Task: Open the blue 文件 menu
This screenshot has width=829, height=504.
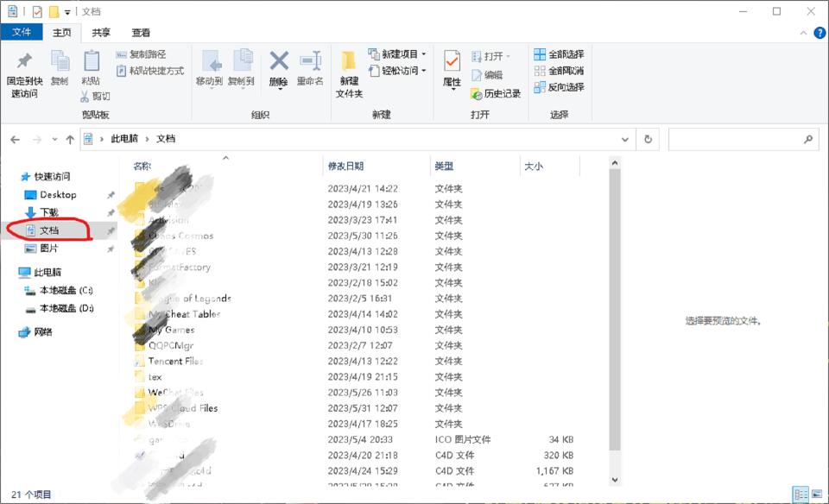Action: [x=22, y=32]
